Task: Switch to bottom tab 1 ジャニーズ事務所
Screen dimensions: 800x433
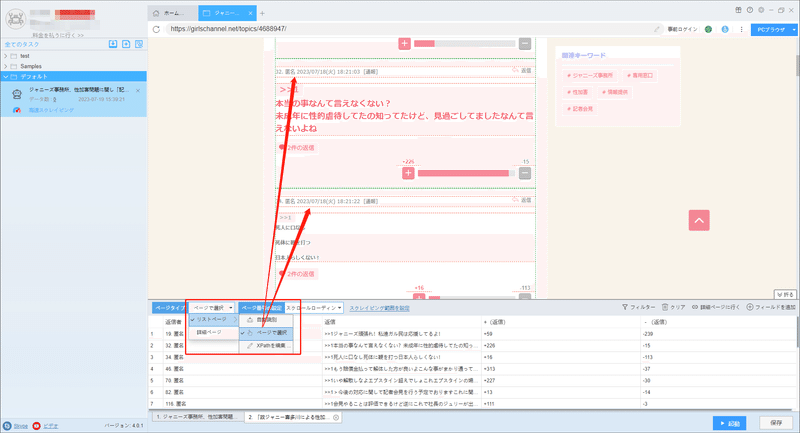Action: [197, 417]
